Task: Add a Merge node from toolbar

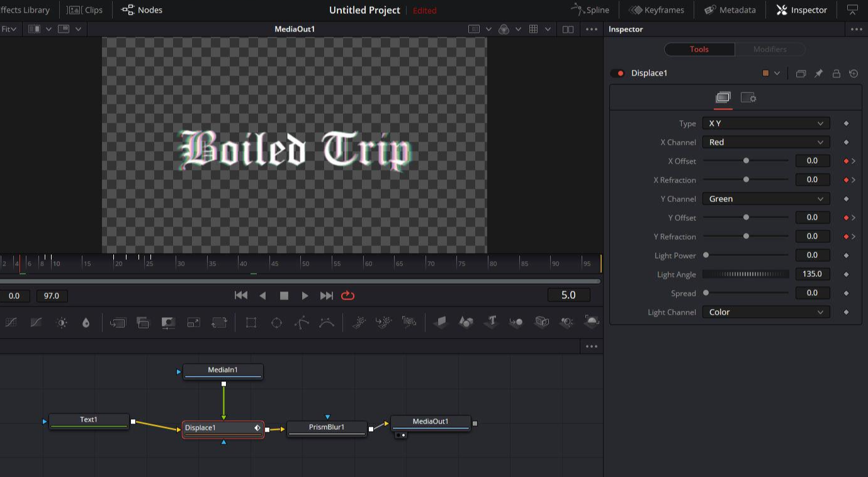Action: [118, 322]
